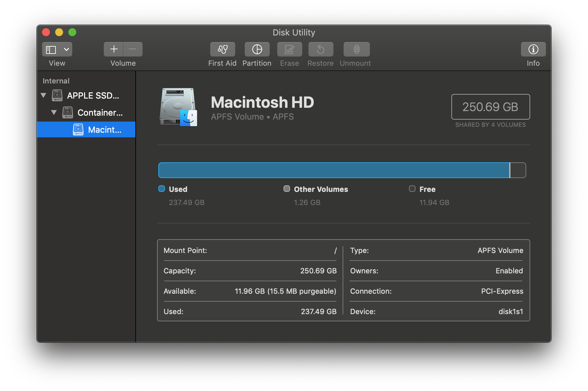
Task: Click the 1.26 GB other volumes value
Action: coord(307,203)
